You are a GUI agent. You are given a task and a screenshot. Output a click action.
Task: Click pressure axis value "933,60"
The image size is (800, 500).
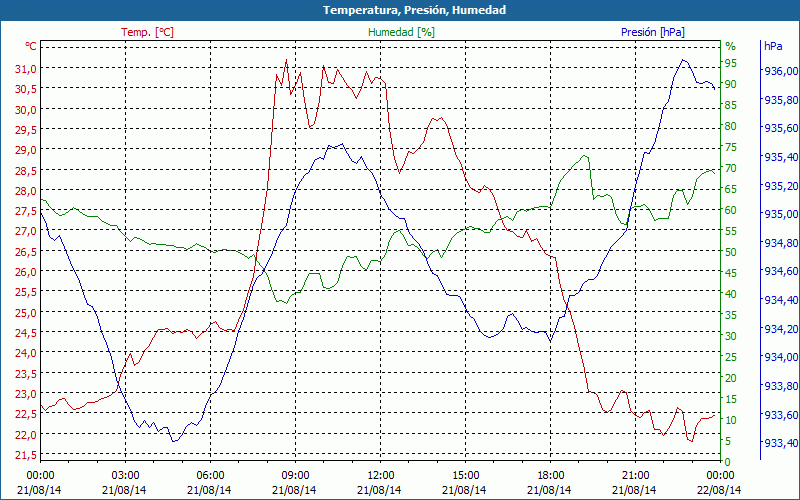780,414
